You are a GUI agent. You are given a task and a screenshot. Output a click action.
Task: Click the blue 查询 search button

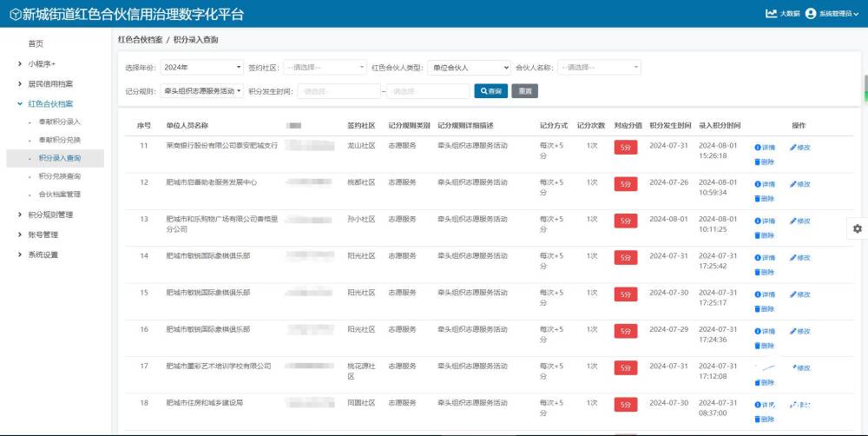coord(490,90)
